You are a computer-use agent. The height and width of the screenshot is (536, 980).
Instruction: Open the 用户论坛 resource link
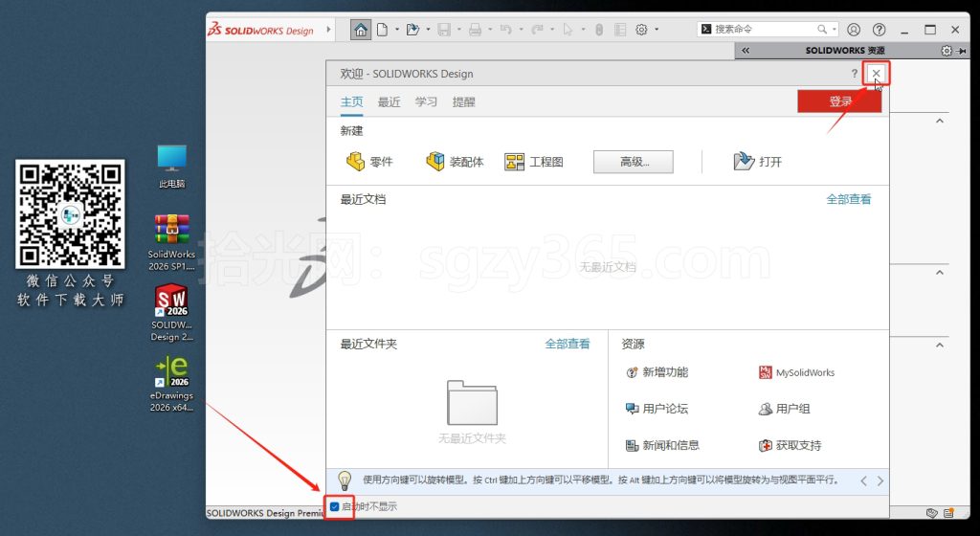[657, 409]
